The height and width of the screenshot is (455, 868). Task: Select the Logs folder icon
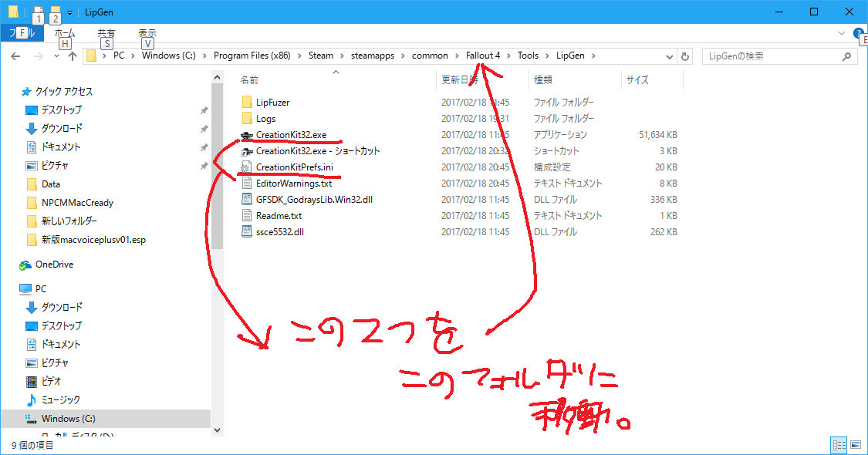(x=247, y=119)
